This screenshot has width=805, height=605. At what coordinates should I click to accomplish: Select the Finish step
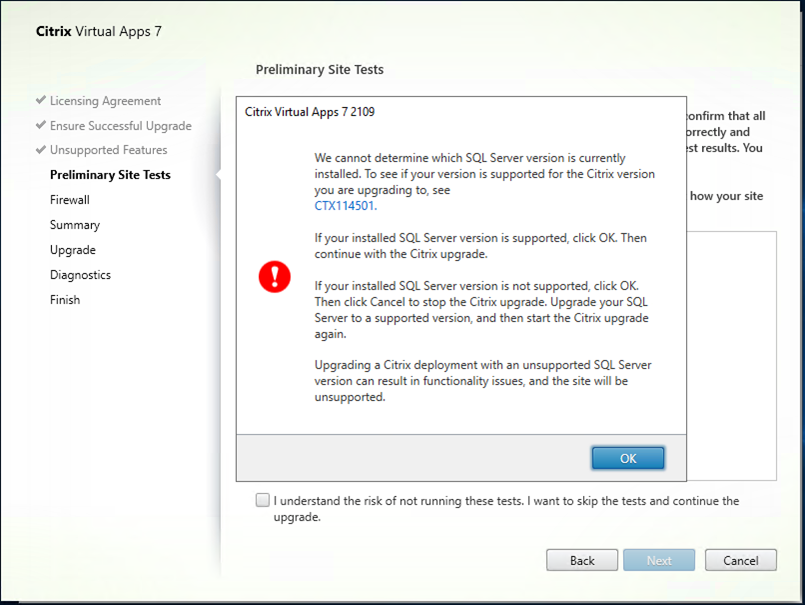65,300
